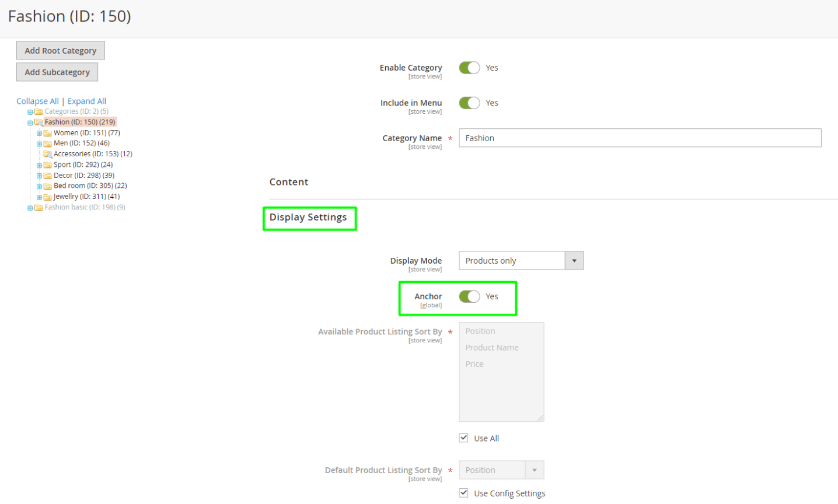838x504 pixels.
Task: Click the Add Root Category button
Action: (61, 51)
